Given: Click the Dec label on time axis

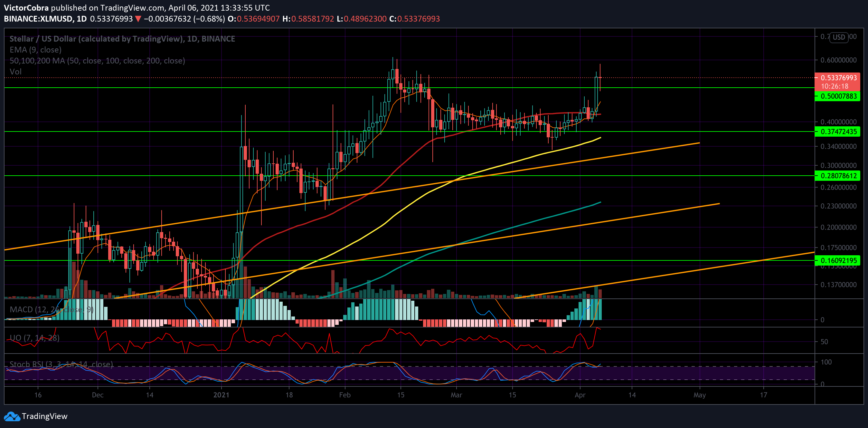Looking at the screenshot, I should click(98, 395).
